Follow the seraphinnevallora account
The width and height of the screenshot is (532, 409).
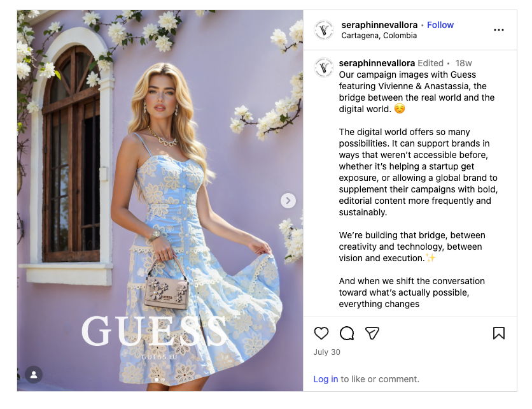click(440, 25)
